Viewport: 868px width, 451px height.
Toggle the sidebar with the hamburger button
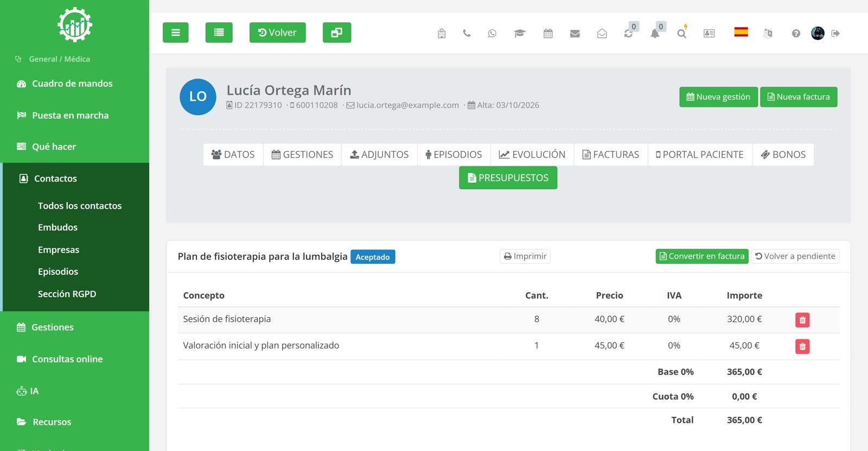(x=176, y=33)
